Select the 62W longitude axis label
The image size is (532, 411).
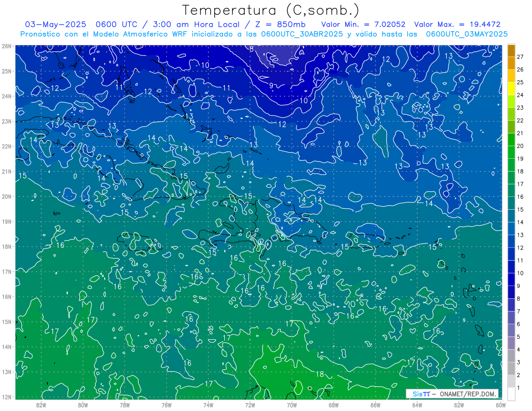pyautogui.click(x=459, y=405)
